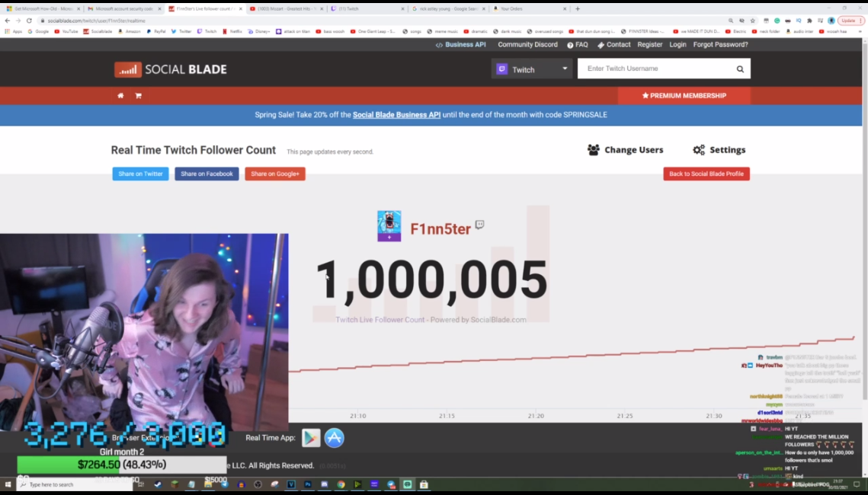Launch Steam from the taskbar
The image size is (868, 495).
pos(158,484)
